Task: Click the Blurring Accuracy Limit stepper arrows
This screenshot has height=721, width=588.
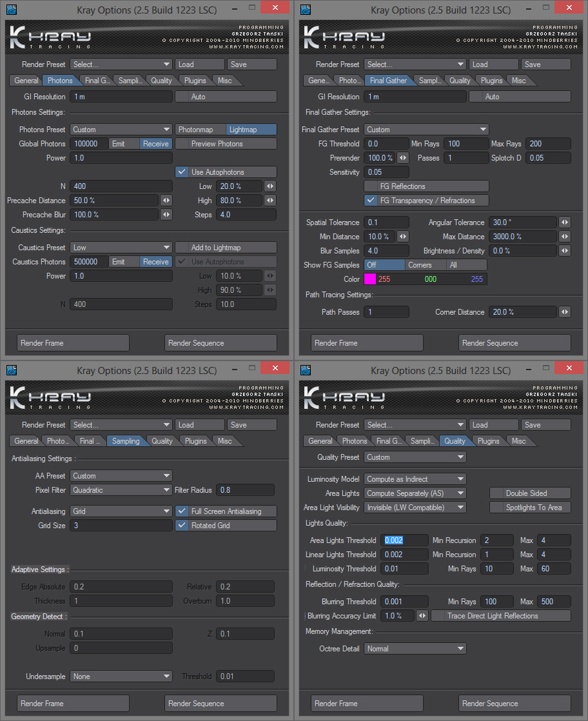Action: [422, 616]
